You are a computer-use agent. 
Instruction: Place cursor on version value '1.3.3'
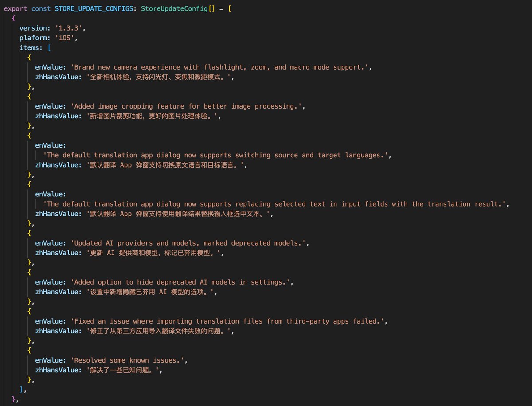[69, 28]
